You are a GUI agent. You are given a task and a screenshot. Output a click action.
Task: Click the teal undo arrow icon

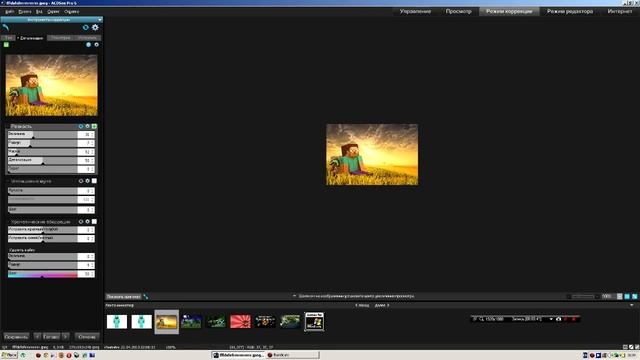pos(6,28)
